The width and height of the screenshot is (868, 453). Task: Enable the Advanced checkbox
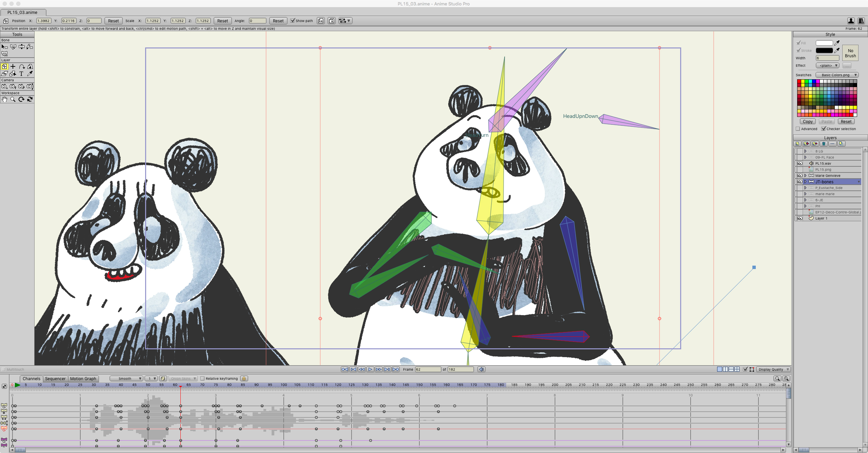click(x=798, y=129)
